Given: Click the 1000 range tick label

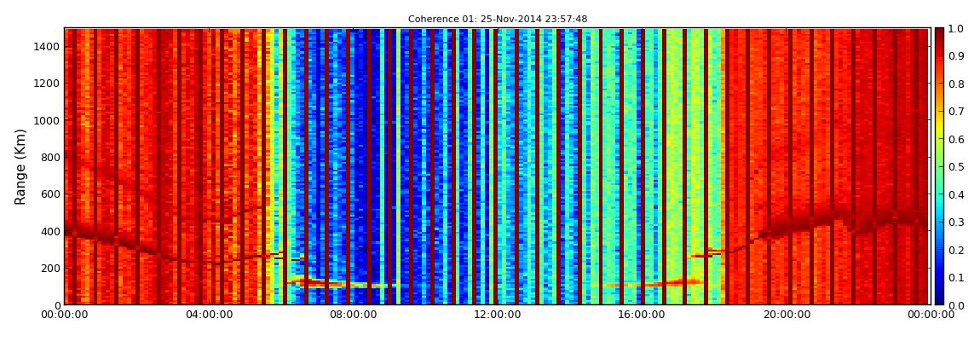Looking at the screenshot, I should point(48,120).
